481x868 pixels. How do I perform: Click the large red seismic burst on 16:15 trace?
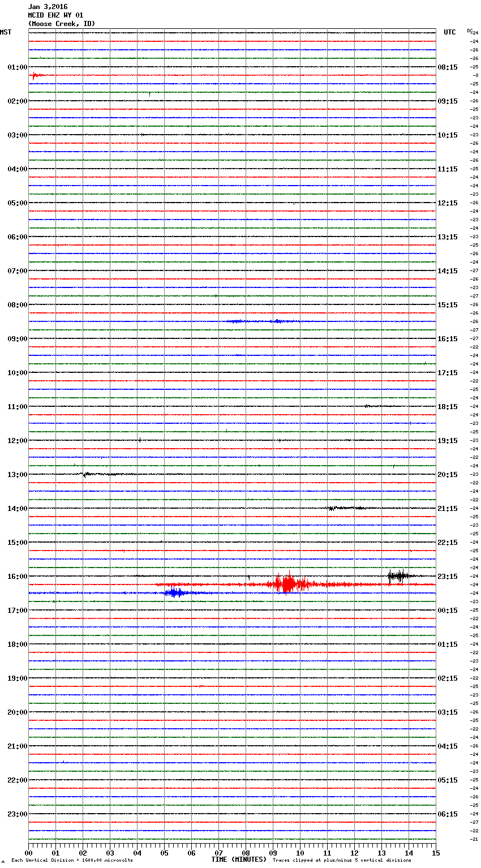point(289,583)
